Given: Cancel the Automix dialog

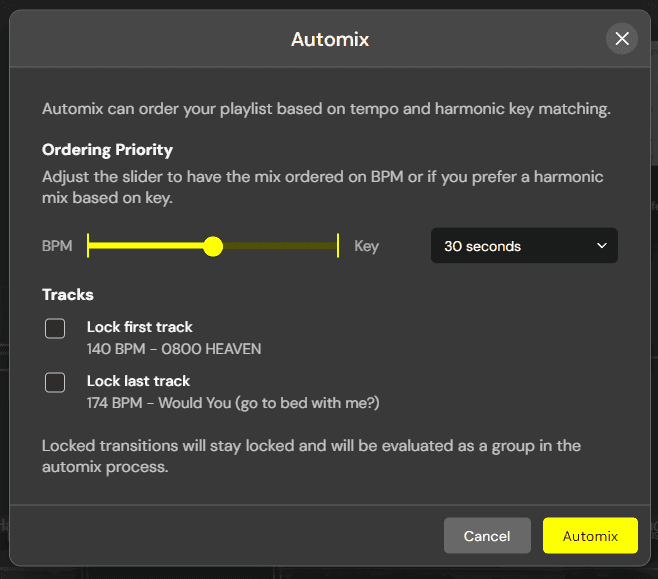Looking at the screenshot, I should pos(487,536).
